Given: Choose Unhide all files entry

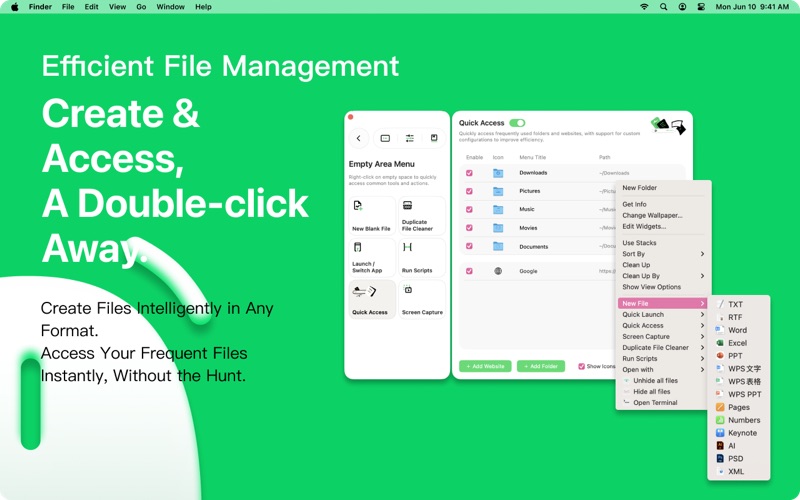Looking at the screenshot, I should tap(656, 381).
